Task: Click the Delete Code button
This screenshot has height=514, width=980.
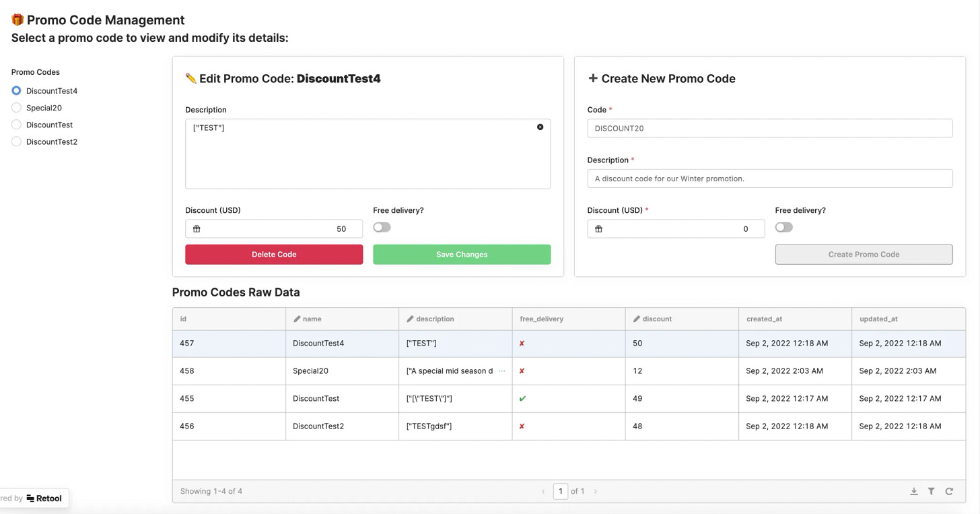Action: [x=274, y=255]
